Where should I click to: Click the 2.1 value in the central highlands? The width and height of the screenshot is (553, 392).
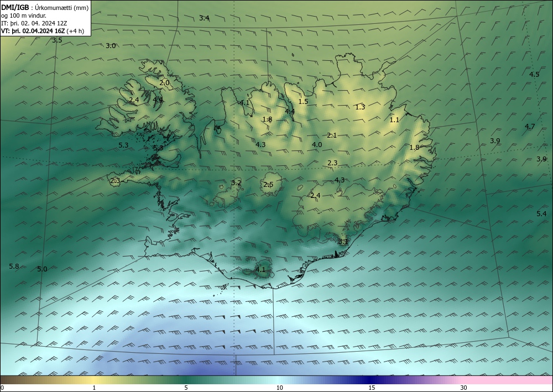(332, 135)
